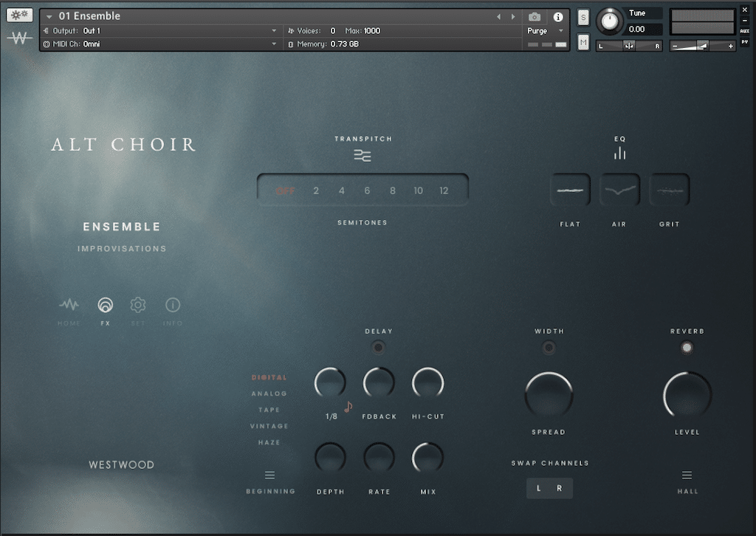Click the PV button in header
Viewport: 756px width, 536px height.
[x=745, y=42]
